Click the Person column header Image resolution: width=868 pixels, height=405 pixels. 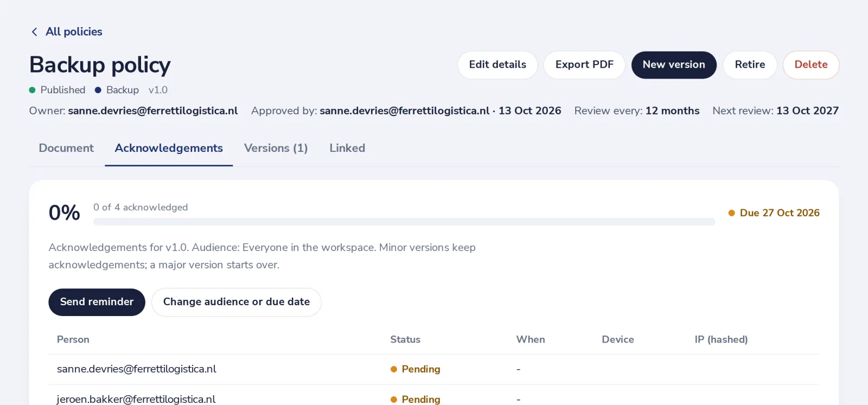[x=73, y=339]
